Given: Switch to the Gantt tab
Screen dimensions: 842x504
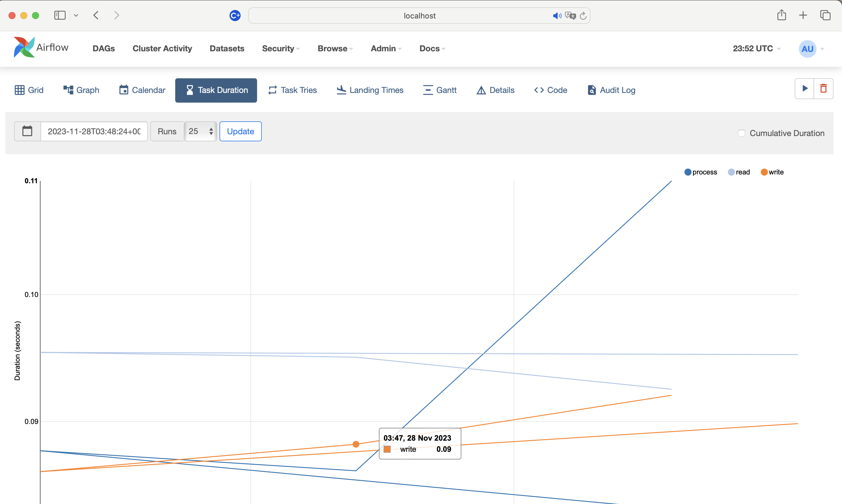Looking at the screenshot, I should [440, 90].
